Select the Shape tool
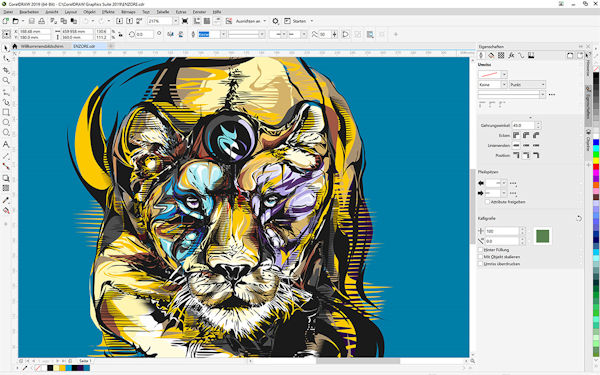Viewport: 600px width, 375px height. [6, 59]
